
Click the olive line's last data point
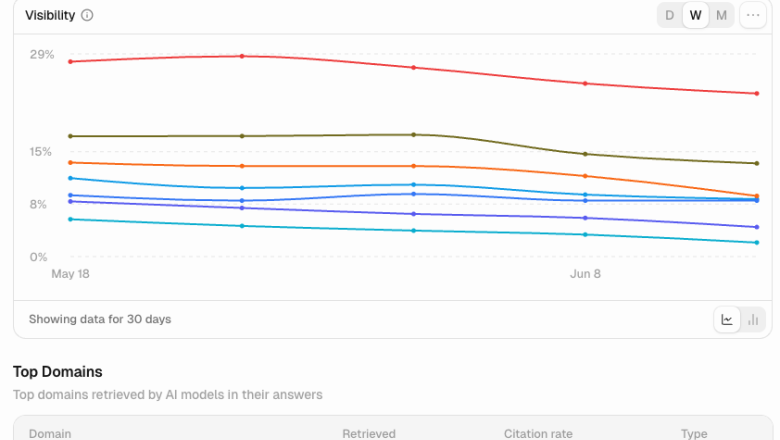(x=757, y=163)
